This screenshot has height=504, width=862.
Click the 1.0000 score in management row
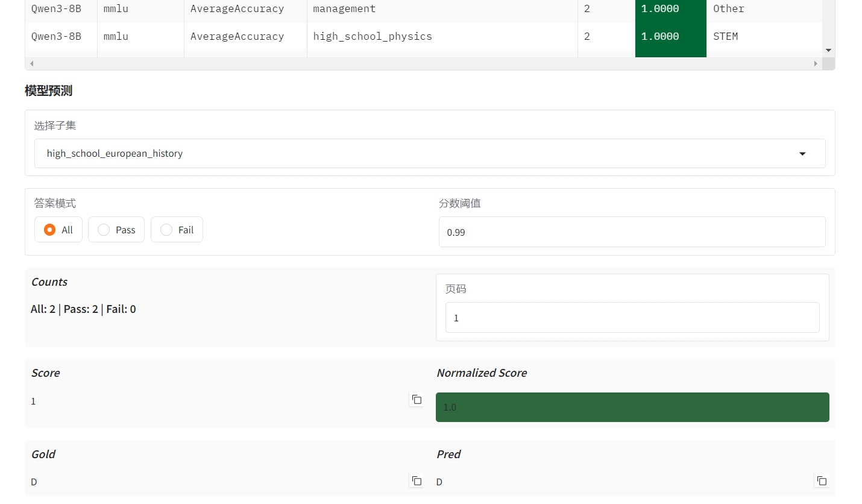(660, 9)
